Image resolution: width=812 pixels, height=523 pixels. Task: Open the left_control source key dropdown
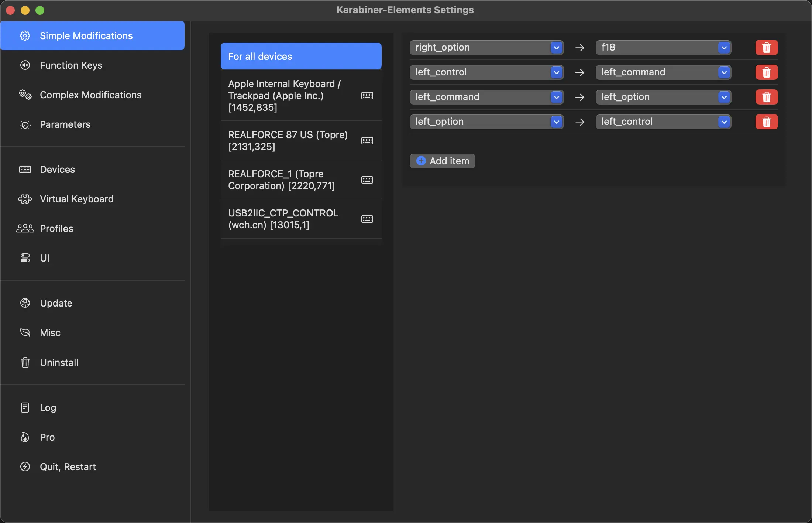tap(486, 72)
